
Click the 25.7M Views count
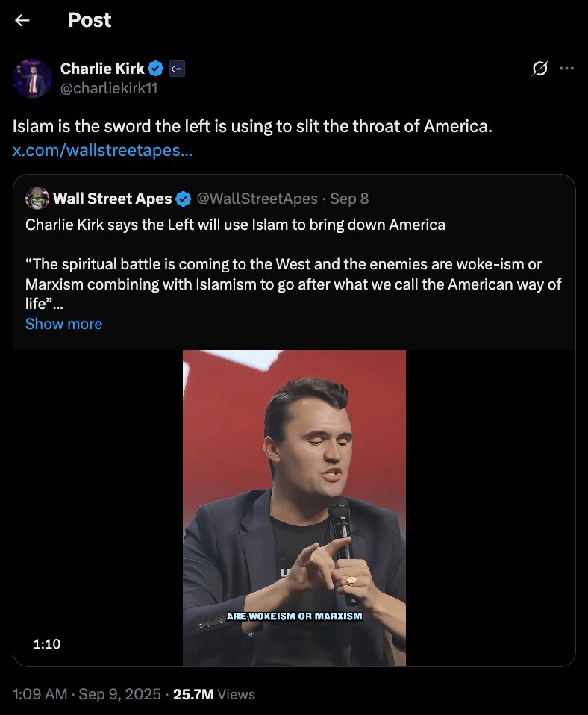point(214,694)
